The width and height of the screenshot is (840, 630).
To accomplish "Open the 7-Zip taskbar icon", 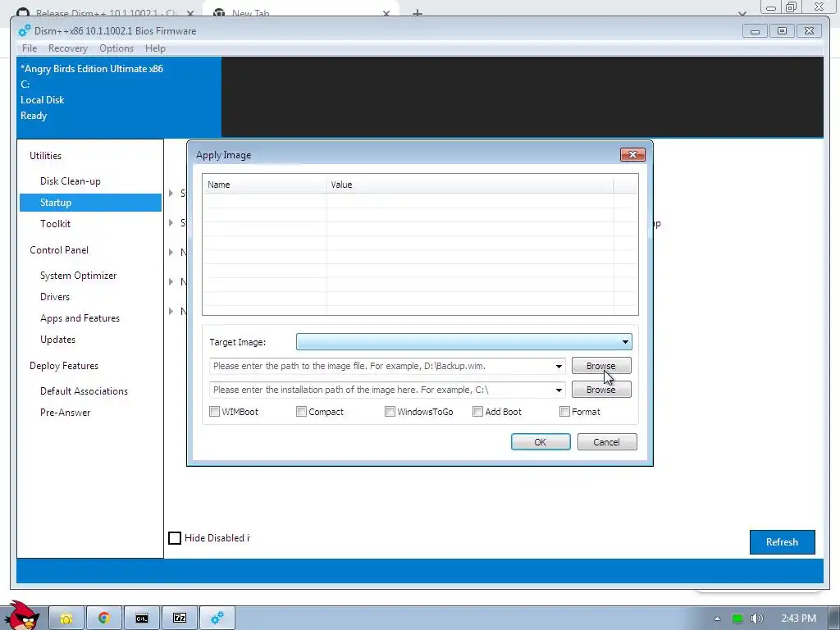I will 180,619.
